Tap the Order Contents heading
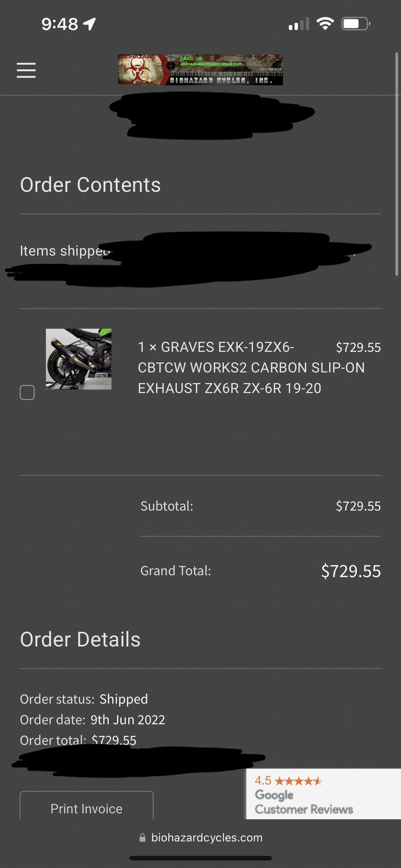Screen dimensions: 401x868 coord(90,185)
